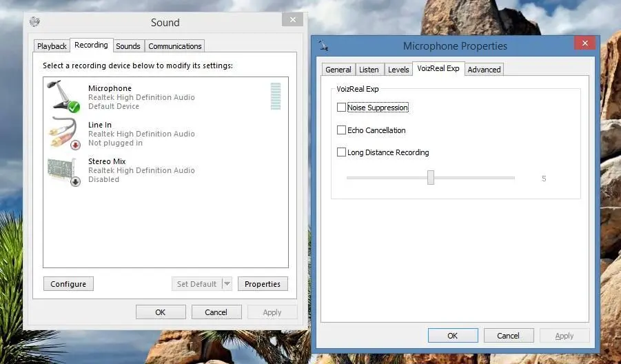
Task: Close the Sound dialog window
Action: pyautogui.click(x=293, y=19)
